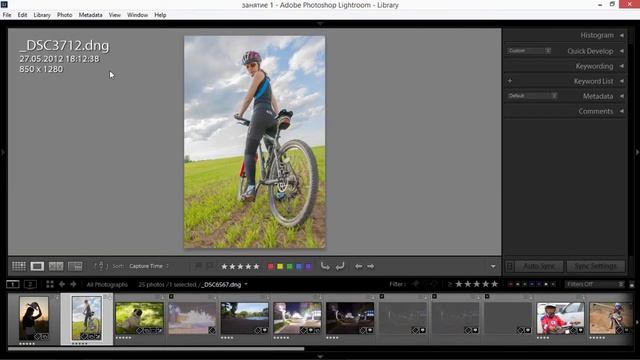Set the toolbar rating to five stars

256,267
